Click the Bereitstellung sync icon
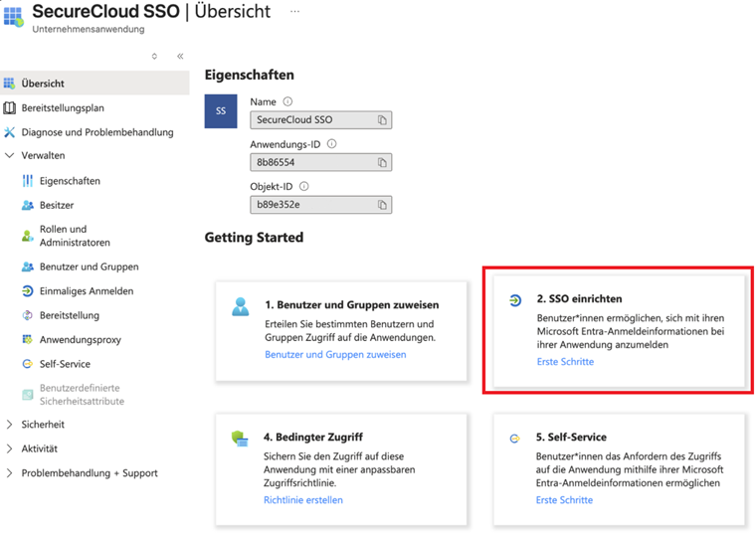The width and height of the screenshot is (756, 536). click(28, 315)
